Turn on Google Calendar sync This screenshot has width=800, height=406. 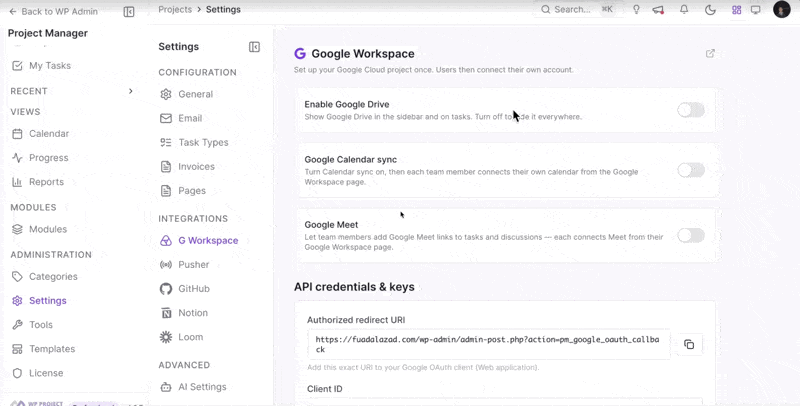(691, 170)
